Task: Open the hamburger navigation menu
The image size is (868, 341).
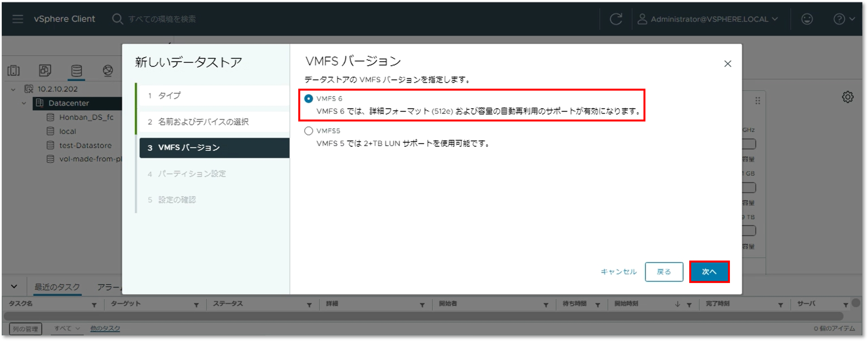Action: (x=18, y=19)
